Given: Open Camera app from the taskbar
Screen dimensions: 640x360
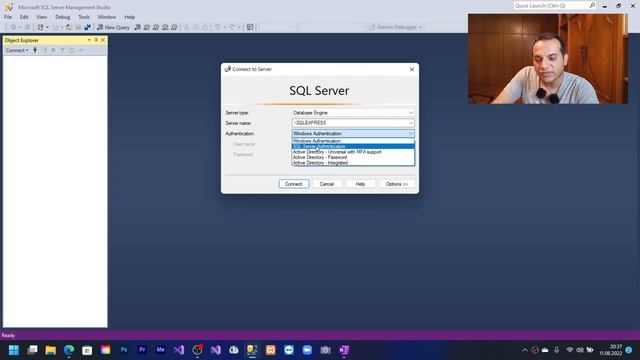Looking at the screenshot, I should [325, 350].
